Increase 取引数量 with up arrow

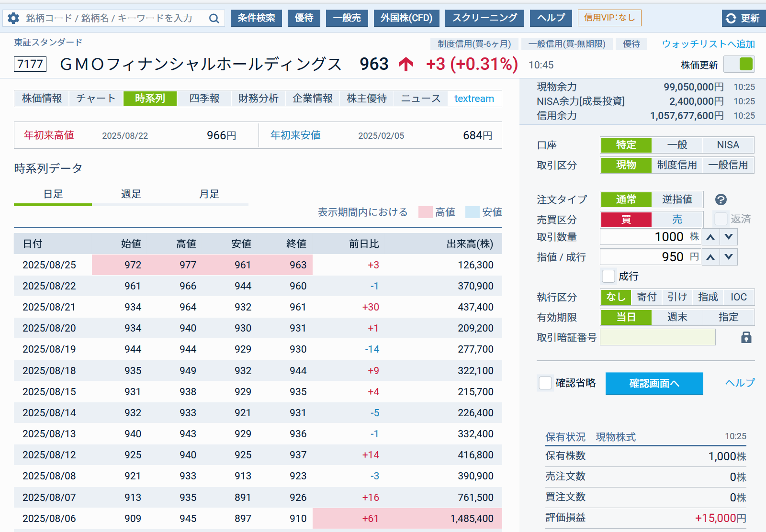pyautogui.click(x=711, y=237)
